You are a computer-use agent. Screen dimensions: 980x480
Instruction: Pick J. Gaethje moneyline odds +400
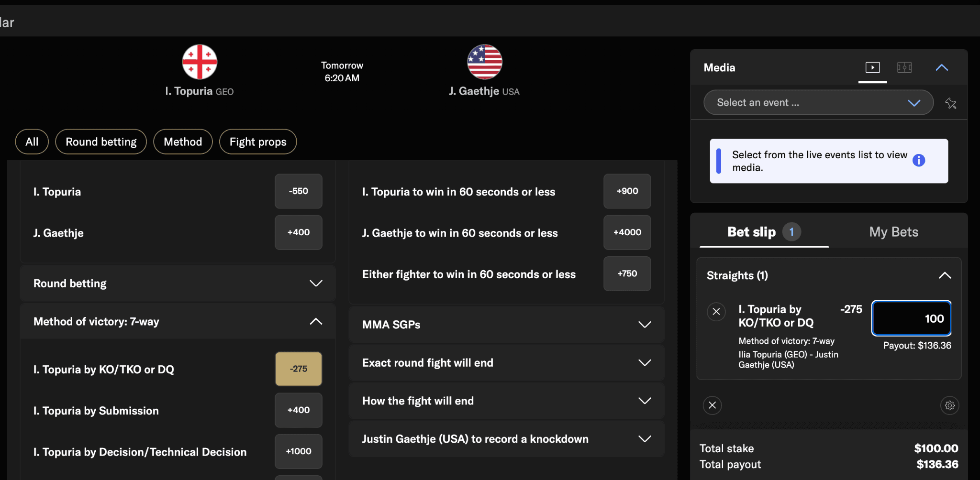coord(299,232)
